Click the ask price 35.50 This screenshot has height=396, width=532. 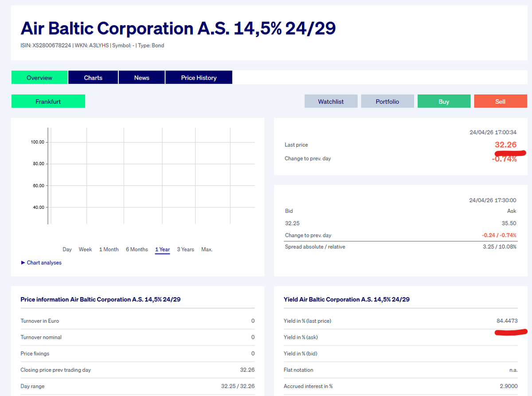pyautogui.click(x=509, y=223)
